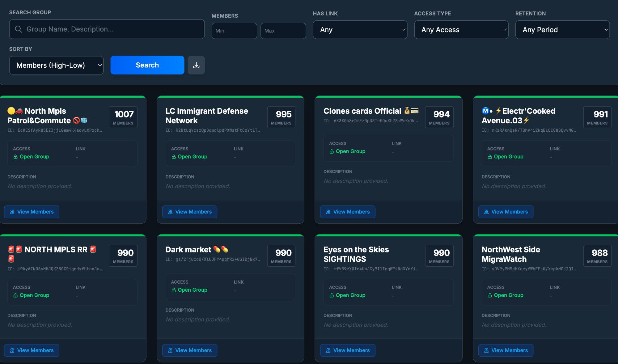
Task: View Members of Electr'Cooked Avenue.03
Action: pos(506,212)
